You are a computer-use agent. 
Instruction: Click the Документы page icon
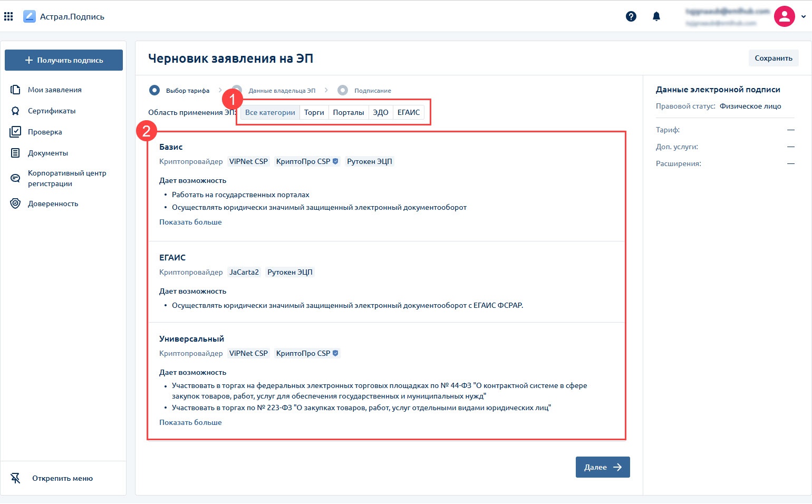[x=15, y=153]
